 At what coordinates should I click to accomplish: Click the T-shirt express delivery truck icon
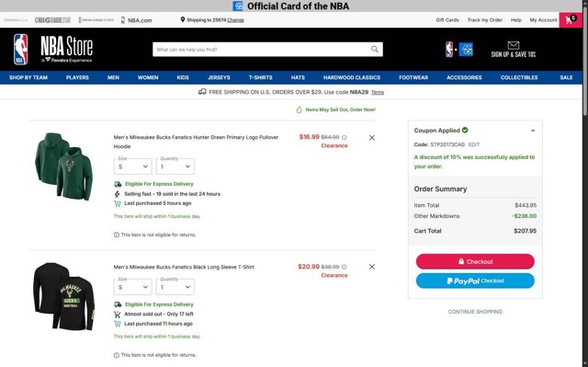(x=118, y=304)
